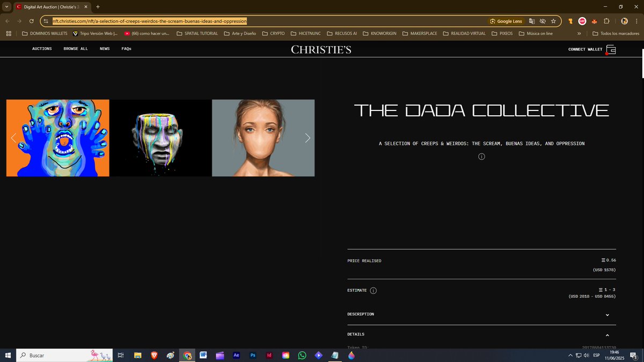The height and width of the screenshot is (362, 644).
Task: Open the bookmarks apps grid icon
Action: click(x=9, y=33)
